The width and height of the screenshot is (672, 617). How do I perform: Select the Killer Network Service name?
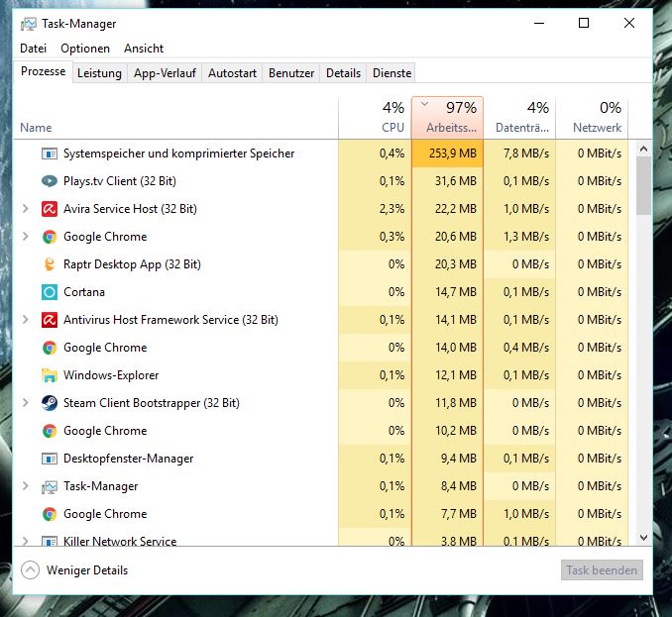coord(120,541)
